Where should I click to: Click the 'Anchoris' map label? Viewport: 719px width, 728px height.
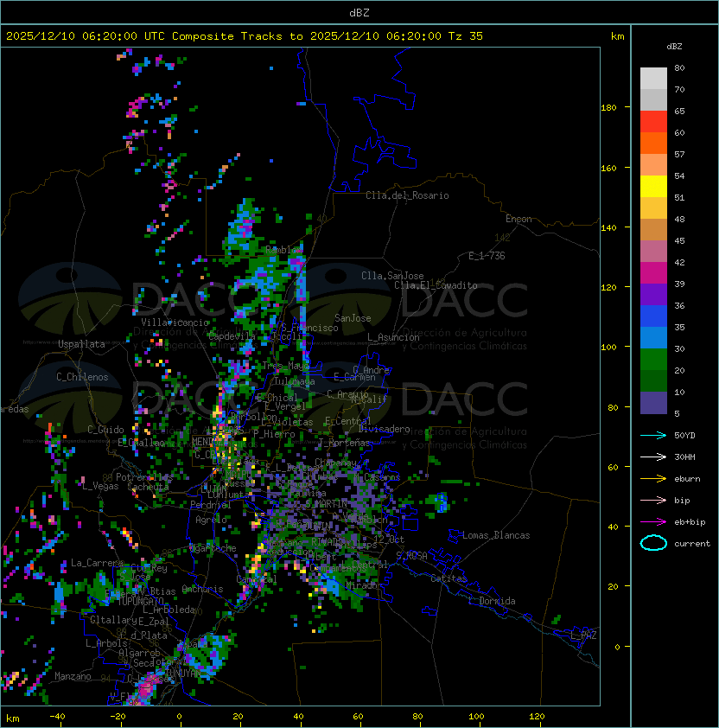(x=202, y=589)
